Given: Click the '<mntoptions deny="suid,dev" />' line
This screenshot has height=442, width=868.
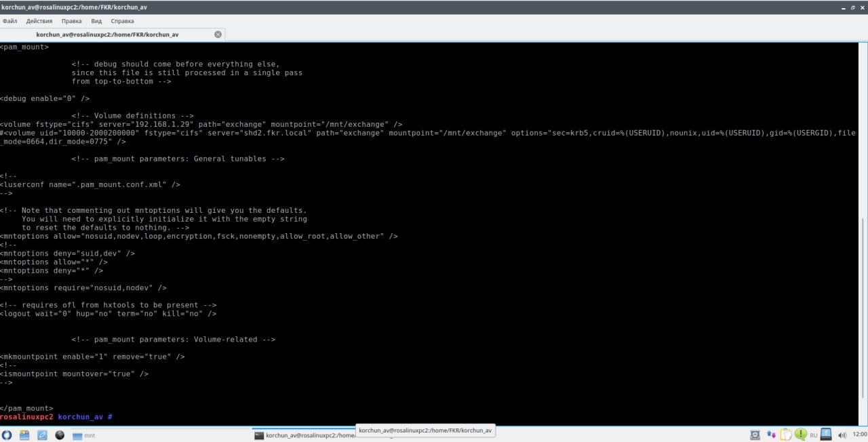Looking at the screenshot, I should (x=68, y=254).
